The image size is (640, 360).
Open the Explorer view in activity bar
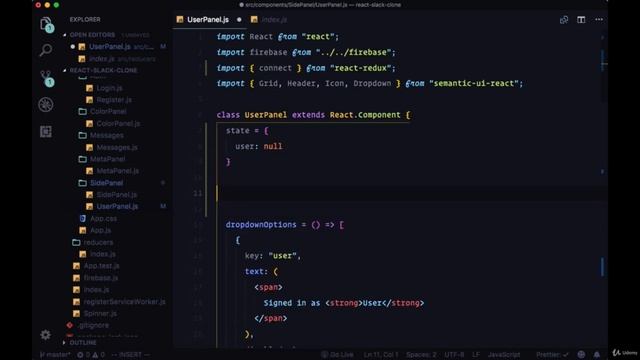coord(46,24)
